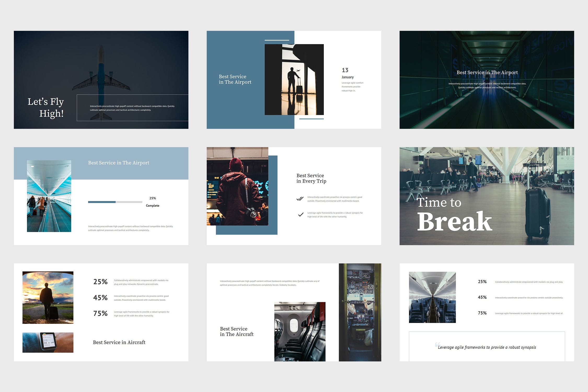
Task: Click the silhouetted traveler window photo
Action: pos(294,79)
